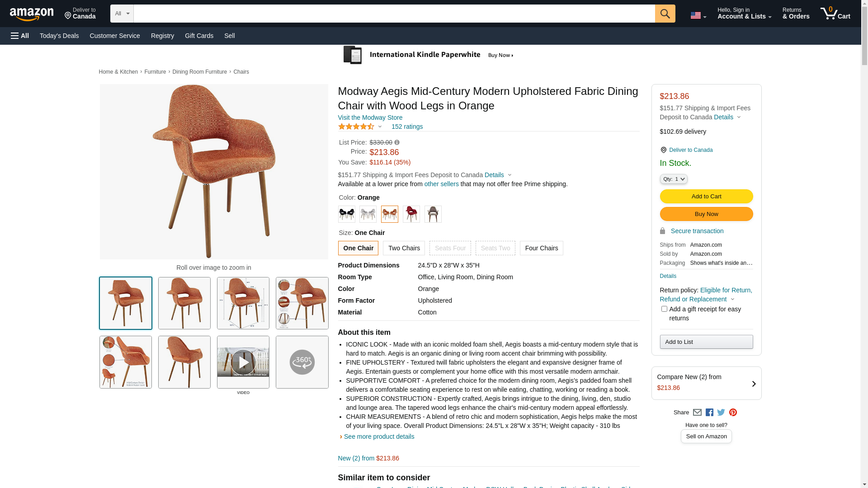This screenshot has height=488, width=868.
Task: Open the 152 ratings link
Action: click(x=407, y=127)
